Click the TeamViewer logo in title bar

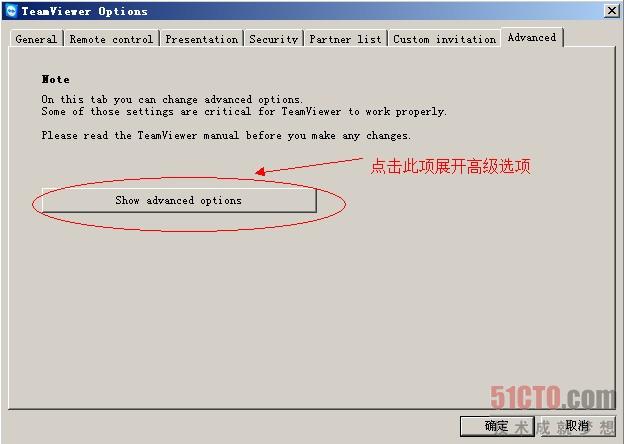11,11
